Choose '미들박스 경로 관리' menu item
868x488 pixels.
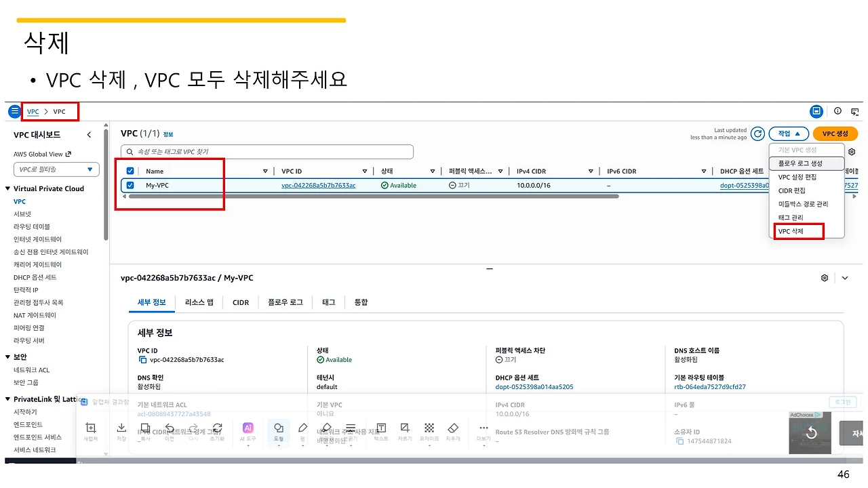806,204
